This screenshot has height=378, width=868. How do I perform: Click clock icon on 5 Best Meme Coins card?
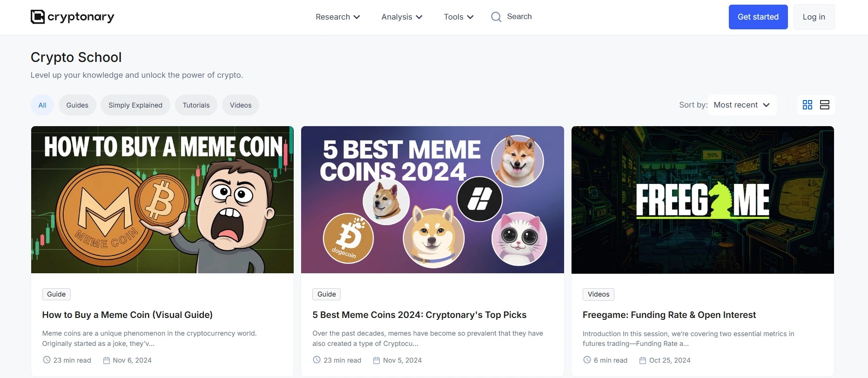316,360
